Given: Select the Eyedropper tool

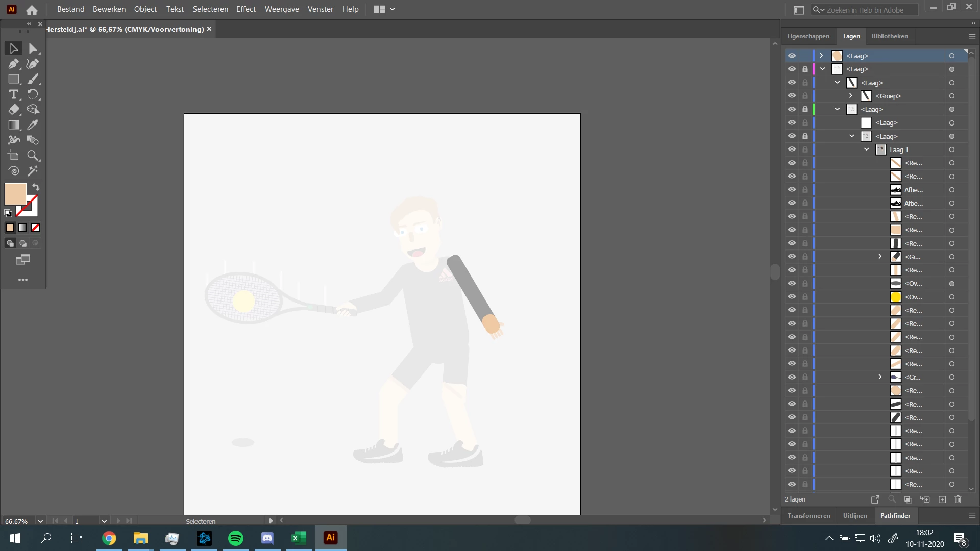Looking at the screenshot, I should (x=33, y=125).
